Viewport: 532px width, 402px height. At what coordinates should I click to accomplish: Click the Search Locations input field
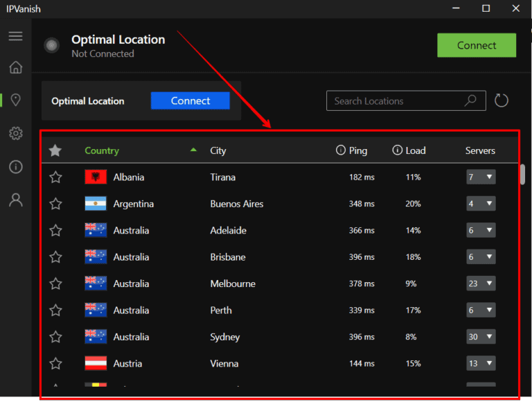click(x=395, y=101)
